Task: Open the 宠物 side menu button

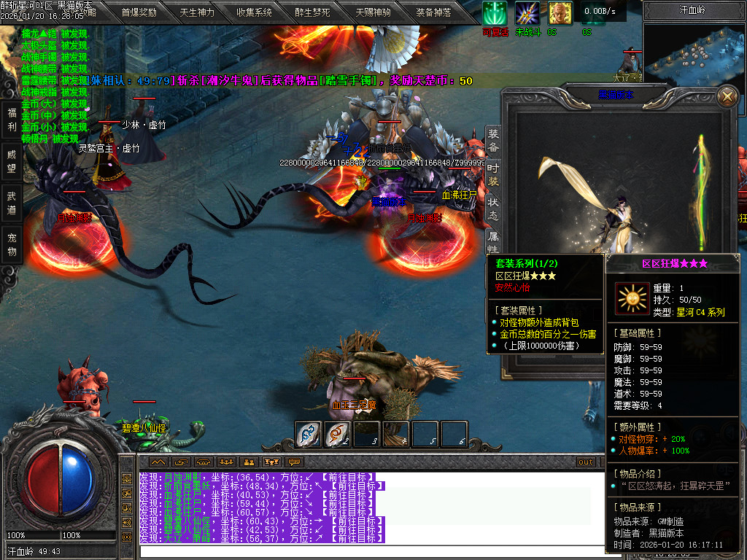Action: tap(12, 244)
